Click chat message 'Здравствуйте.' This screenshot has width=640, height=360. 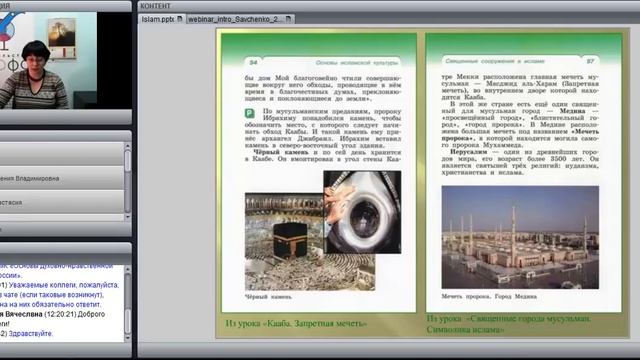pos(31,333)
